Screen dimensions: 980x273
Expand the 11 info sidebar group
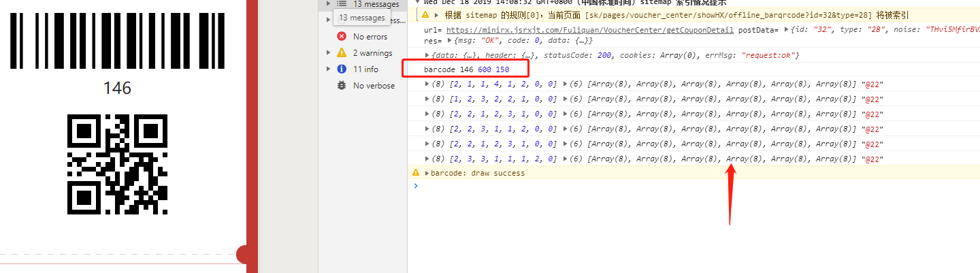tap(328, 69)
